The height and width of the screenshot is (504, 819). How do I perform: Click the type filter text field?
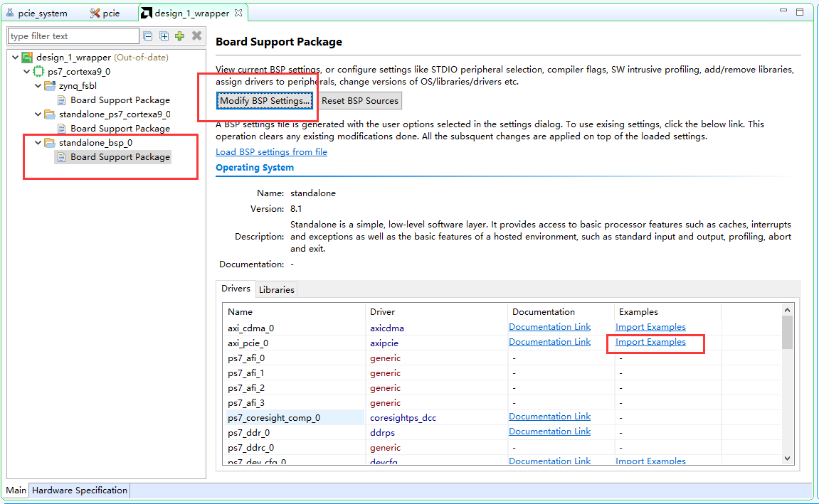(x=73, y=36)
